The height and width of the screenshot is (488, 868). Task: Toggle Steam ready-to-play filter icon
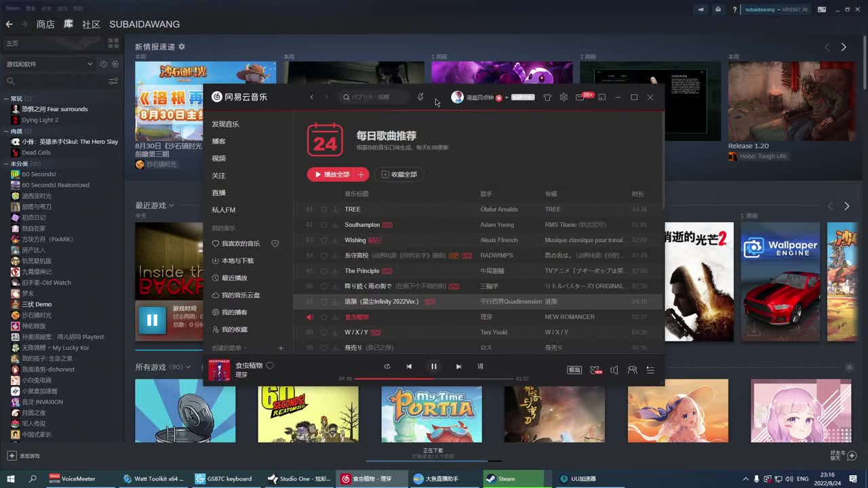(115, 64)
